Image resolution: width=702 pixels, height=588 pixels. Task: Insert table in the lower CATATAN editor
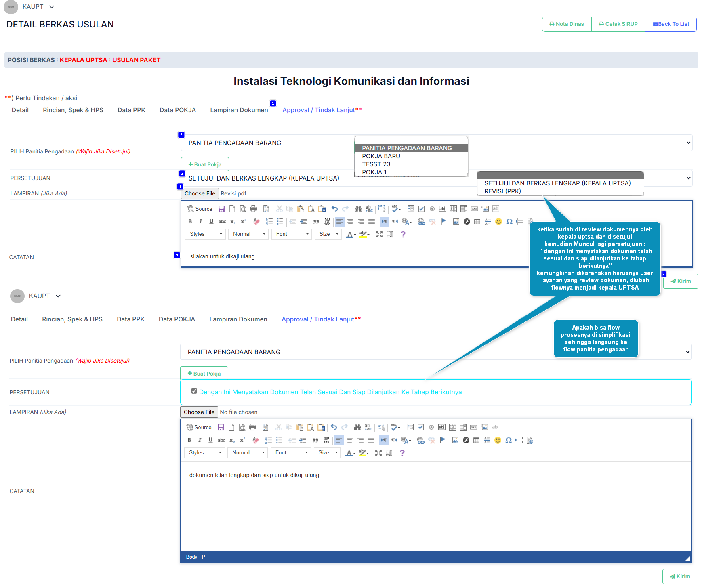click(476, 440)
